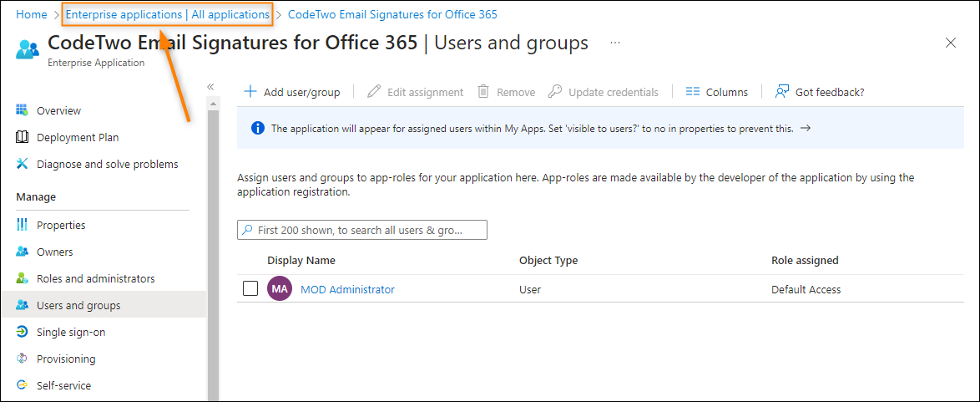Click the magnifier icon in search box
Image resolution: width=980 pixels, height=402 pixels.
(248, 230)
